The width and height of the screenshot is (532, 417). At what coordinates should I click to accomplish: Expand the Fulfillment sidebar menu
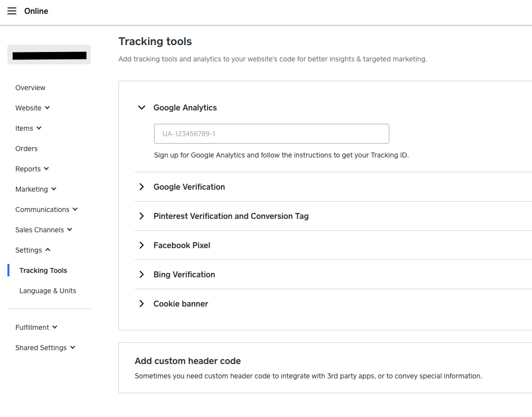pyautogui.click(x=36, y=327)
